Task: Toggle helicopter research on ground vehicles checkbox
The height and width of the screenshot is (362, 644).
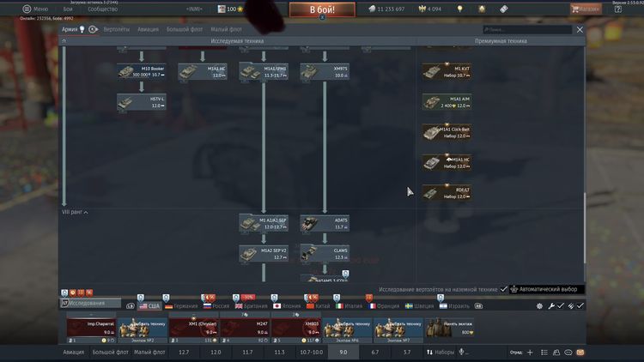Action: tap(504, 290)
